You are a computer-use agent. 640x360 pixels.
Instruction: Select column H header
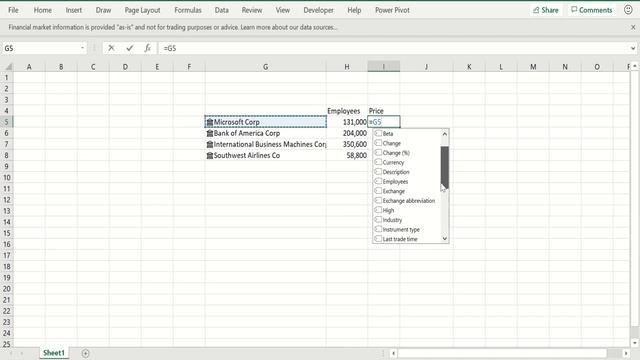[x=347, y=67]
